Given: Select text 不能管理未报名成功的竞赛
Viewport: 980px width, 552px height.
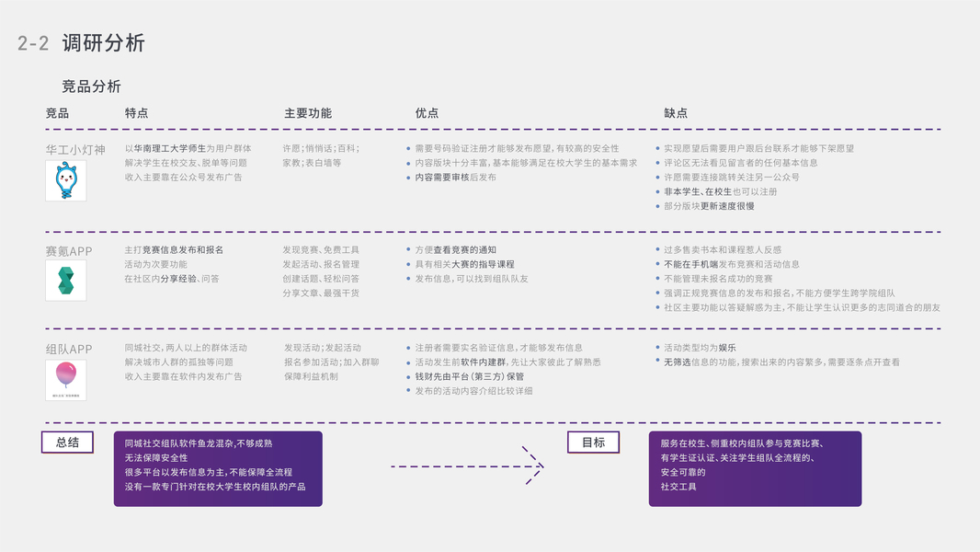Looking at the screenshot, I should coord(718,279).
